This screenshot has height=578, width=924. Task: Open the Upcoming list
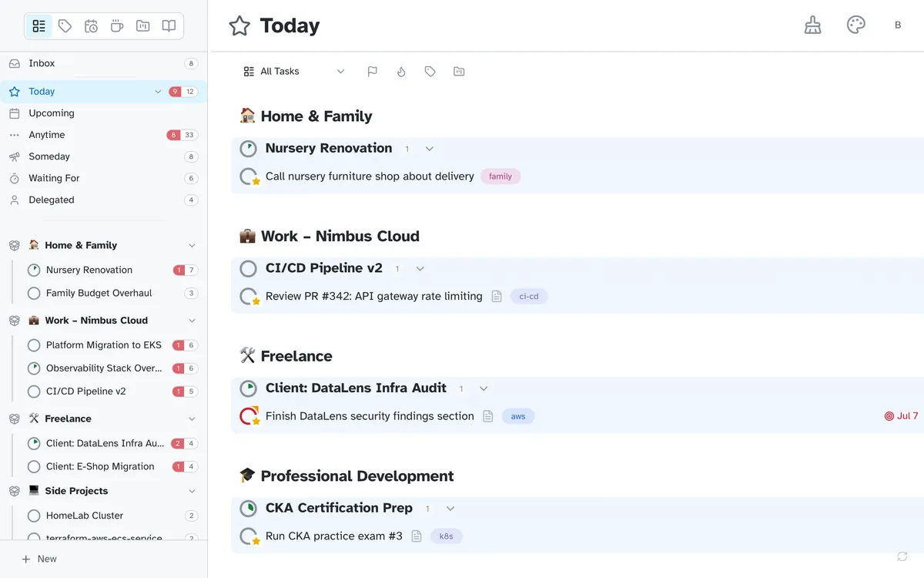point(103,113)
